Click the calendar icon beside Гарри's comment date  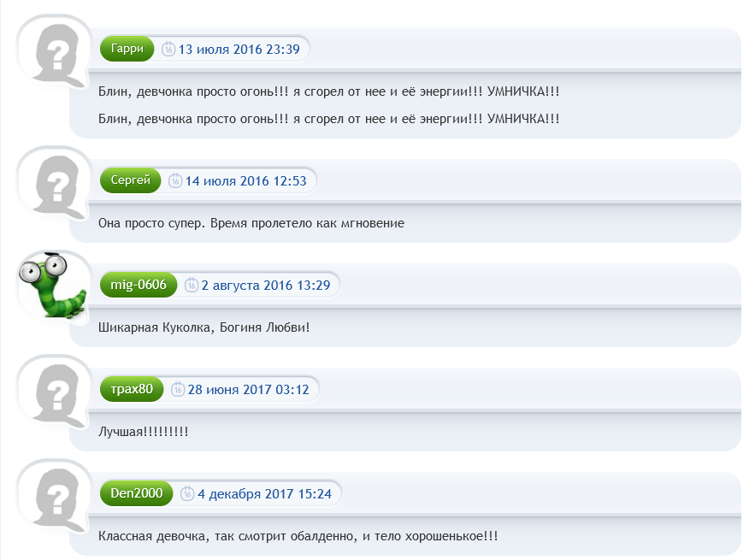pyautogui.click(x=168, y=50)
